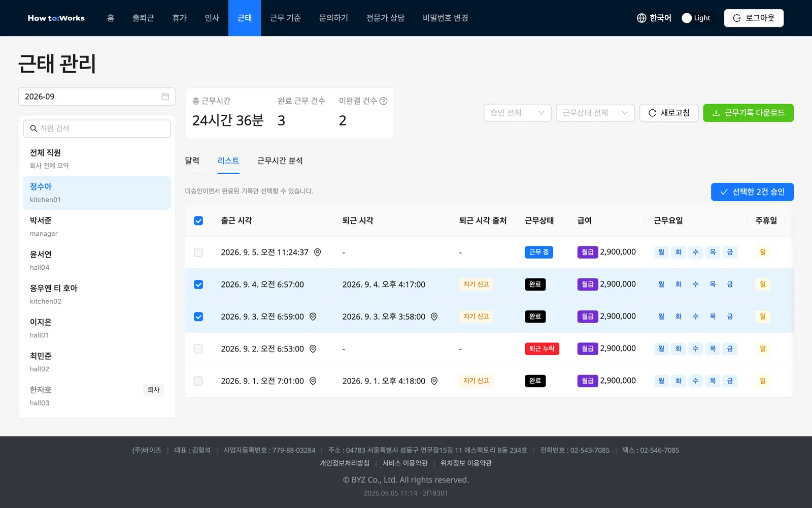Click the 서비스 이용약관 link
The image size is (812, 508).
point(405,463)
